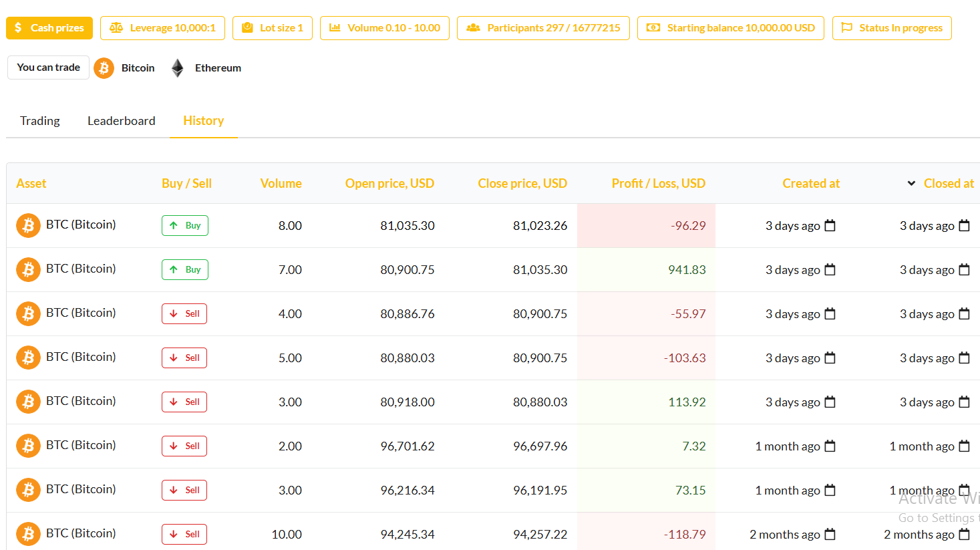The image size is (980, 550).
Task: Switch to the Trading tab
Action: coord(40,121)
